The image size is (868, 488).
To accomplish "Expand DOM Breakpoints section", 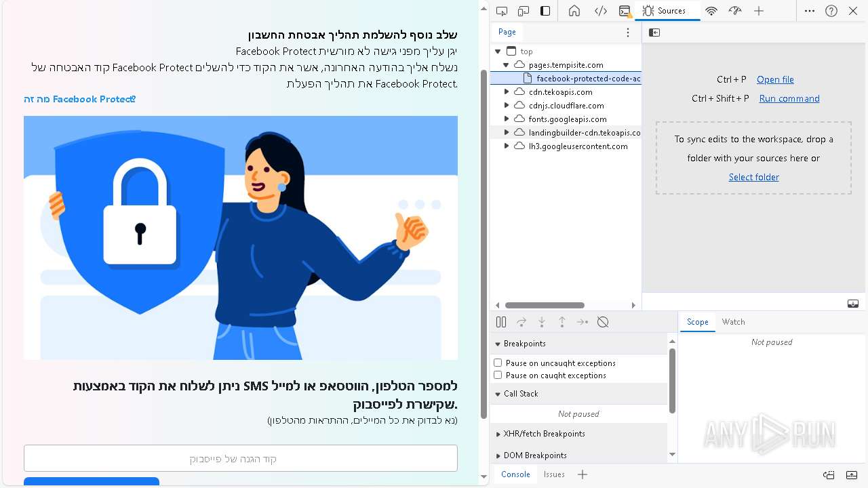I will pos(578,455).
